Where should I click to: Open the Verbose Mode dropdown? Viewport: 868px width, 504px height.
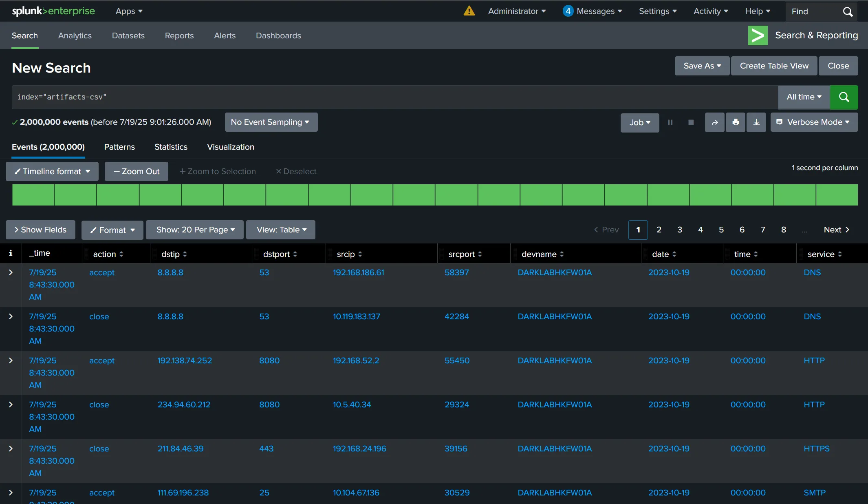[x=814, y=122]
